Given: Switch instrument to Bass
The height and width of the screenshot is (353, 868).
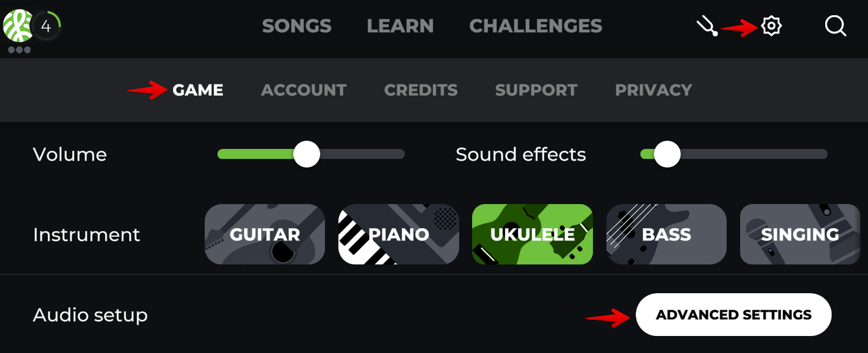Looking at the screenshot, I should pyautogui.click(x=666, y=235).
